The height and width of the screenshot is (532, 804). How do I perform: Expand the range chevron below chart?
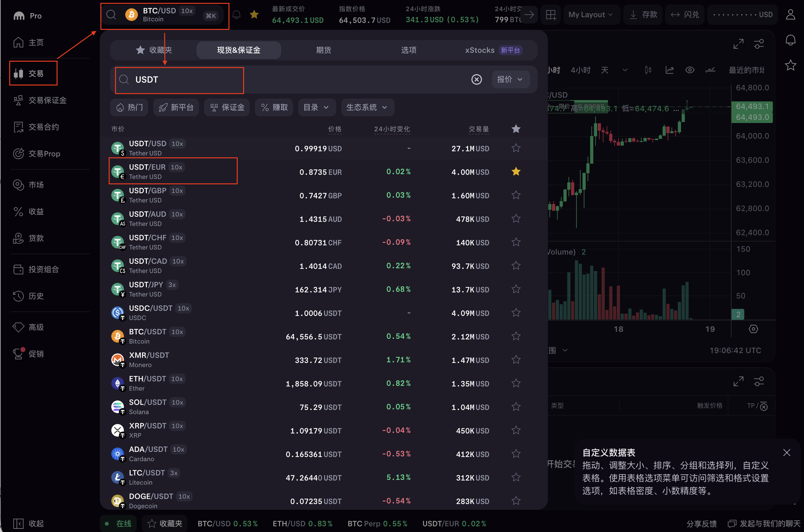(565, 351)
